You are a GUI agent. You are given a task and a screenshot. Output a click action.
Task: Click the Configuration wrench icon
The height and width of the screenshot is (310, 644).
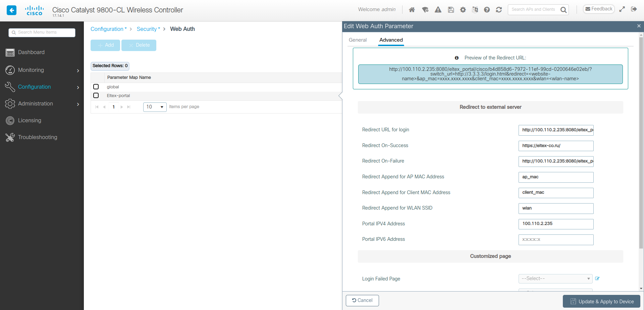coord(10,87)
